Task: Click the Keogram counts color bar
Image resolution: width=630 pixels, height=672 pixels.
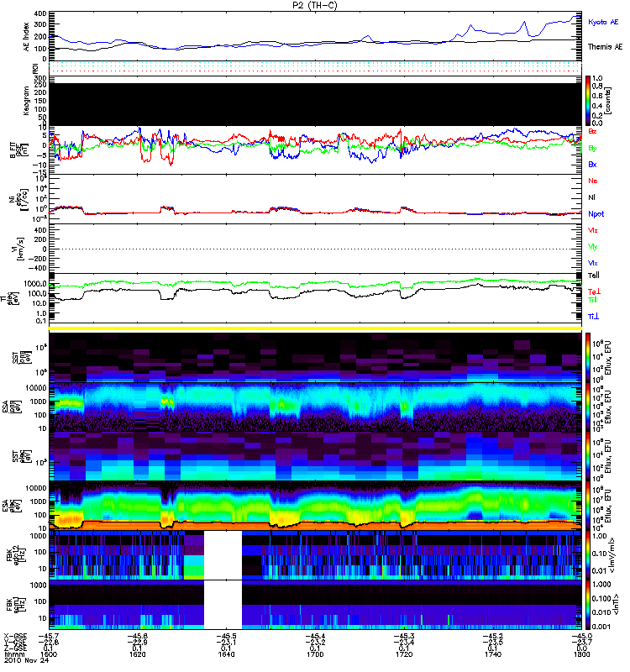Action: click(x=588, y=101)
